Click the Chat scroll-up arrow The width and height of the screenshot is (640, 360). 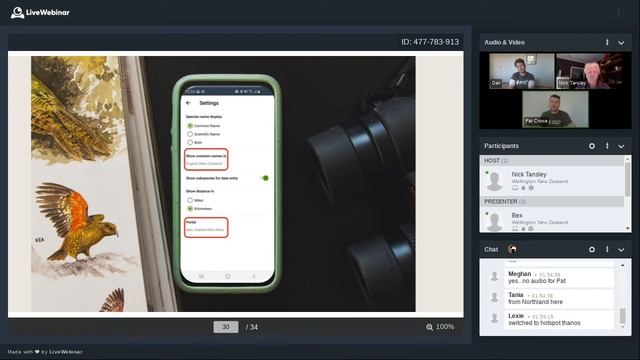pos(622,265)
